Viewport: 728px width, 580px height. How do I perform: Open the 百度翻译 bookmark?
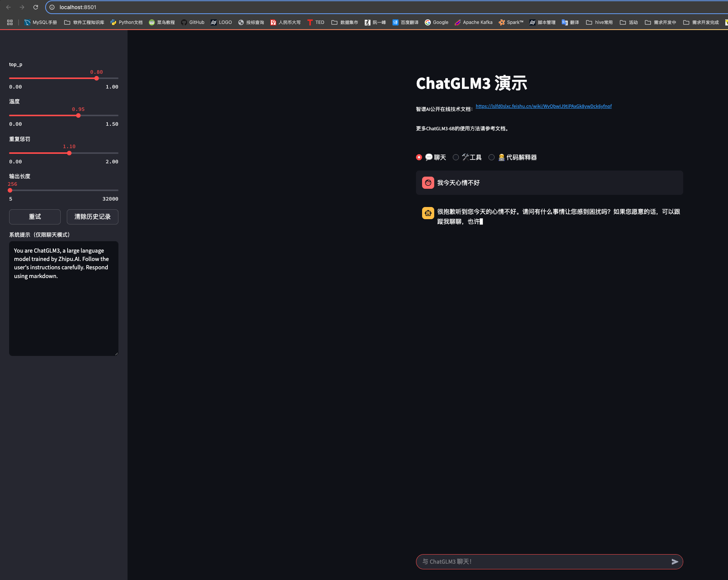tap(405, 22)
